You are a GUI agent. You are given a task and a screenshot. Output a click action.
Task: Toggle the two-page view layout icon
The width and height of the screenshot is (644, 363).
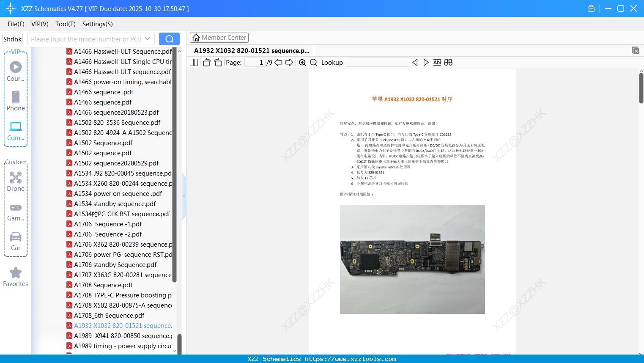tap(194, 63)
